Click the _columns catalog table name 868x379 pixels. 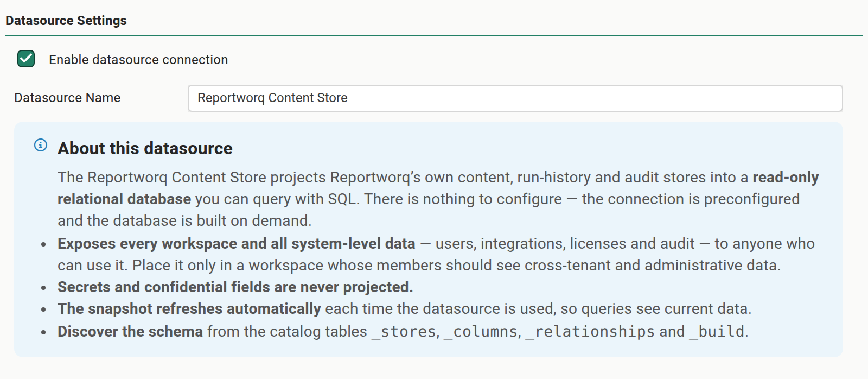(x=481, y=331)
